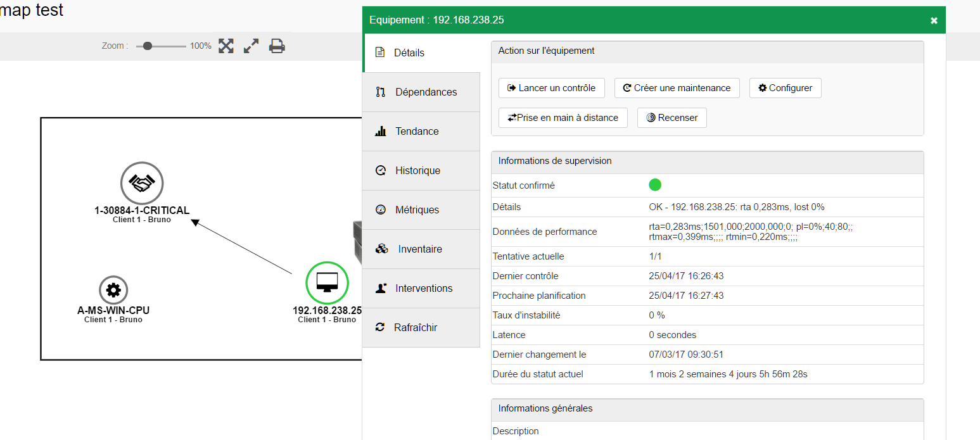This screenshot has height=440, width=980.
Task: Select the monitor node 192.168.238.25
Action: point(327,282)
